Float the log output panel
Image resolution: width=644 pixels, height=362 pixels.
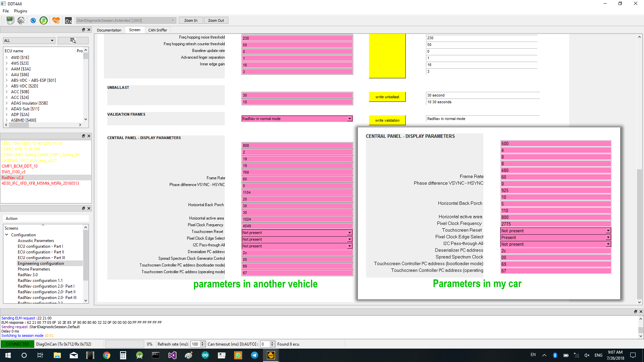pos(635,312)
